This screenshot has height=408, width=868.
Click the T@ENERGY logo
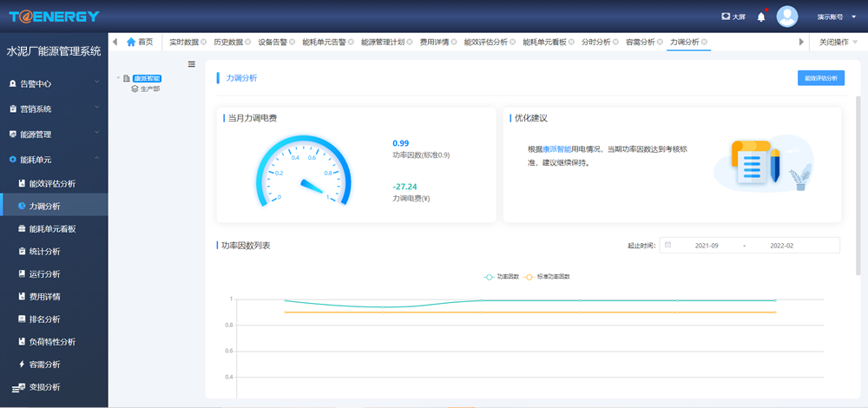pos(54,16)
